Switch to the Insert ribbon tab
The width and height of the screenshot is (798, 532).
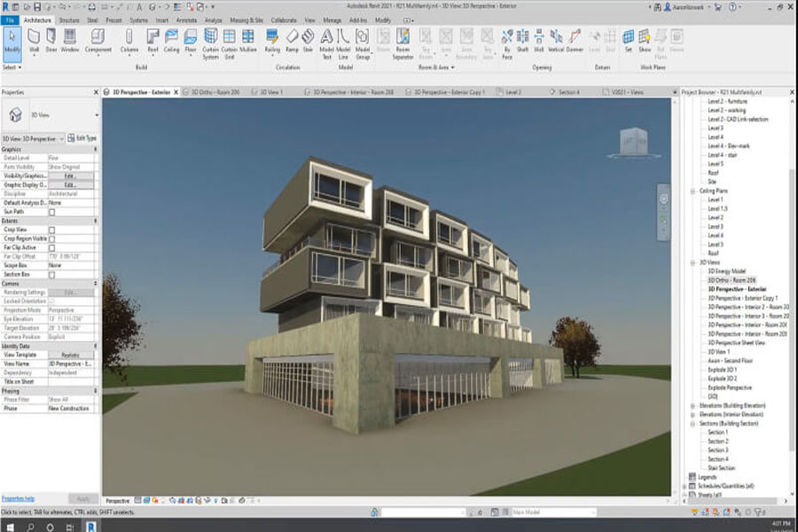click(162, 20)
